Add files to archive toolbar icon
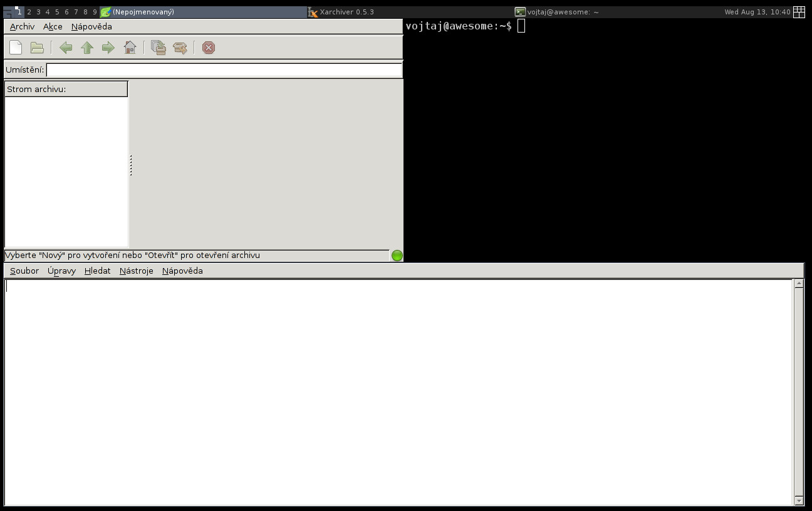This screenshot has height=511, width=812. 159,48
